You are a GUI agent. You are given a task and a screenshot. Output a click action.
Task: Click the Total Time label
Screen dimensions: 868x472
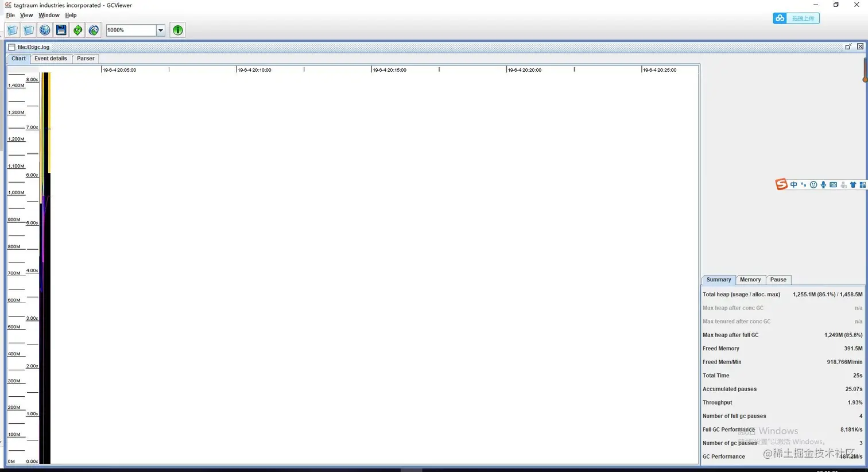click(x=716, y=376)
